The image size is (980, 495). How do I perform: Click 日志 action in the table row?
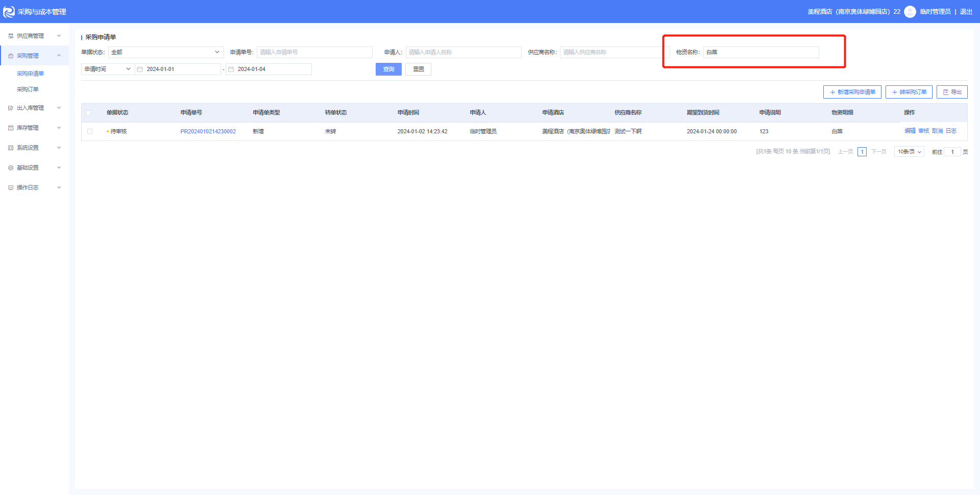[x=951, y=131]
